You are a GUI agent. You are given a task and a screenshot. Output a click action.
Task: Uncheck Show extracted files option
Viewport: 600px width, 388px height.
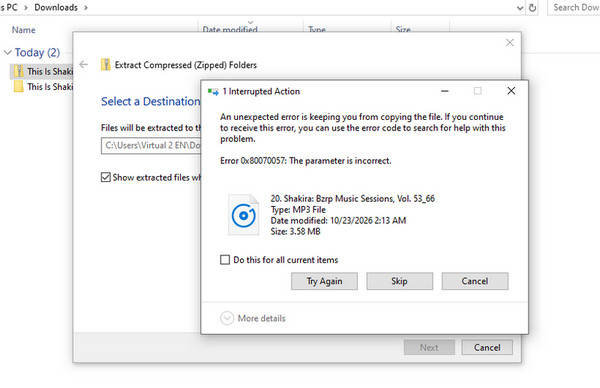tap(106, 177)
